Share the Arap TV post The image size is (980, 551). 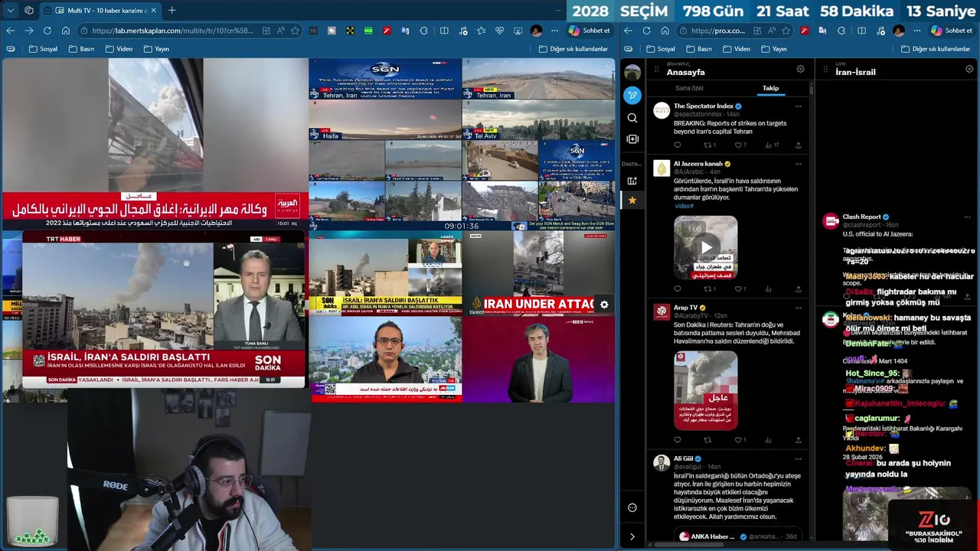(x=798, y=440)
